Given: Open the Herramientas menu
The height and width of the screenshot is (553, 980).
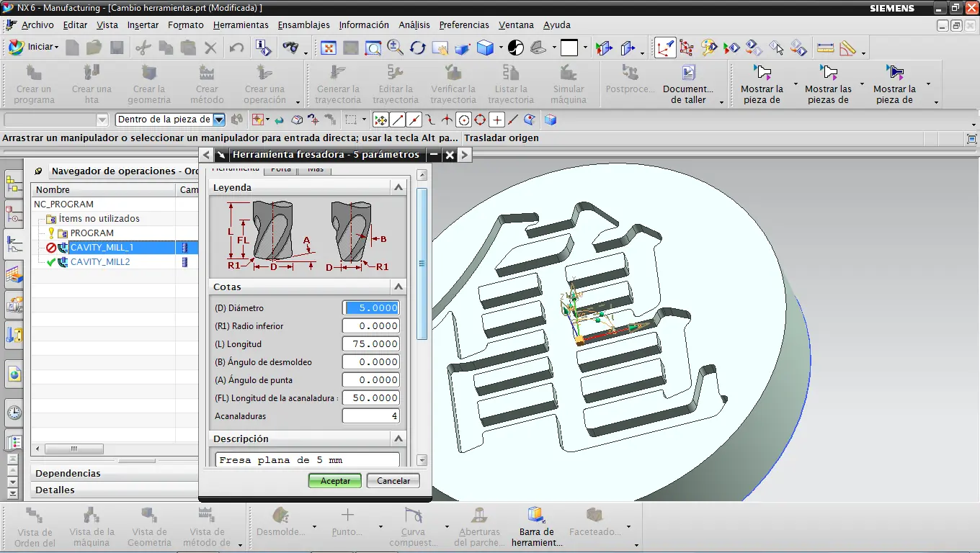Looking at the screenshot, I should click(x=241, y=24).
